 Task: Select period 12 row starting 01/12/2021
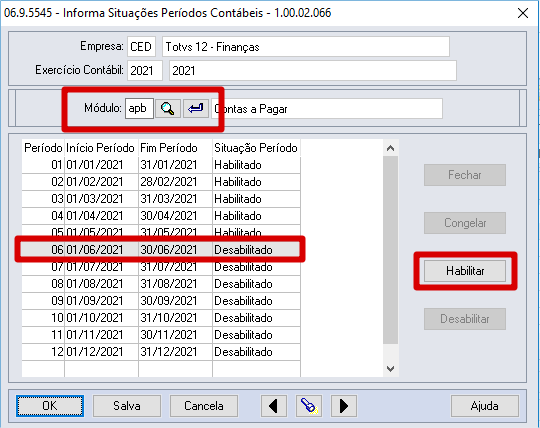tap(161, 352)
